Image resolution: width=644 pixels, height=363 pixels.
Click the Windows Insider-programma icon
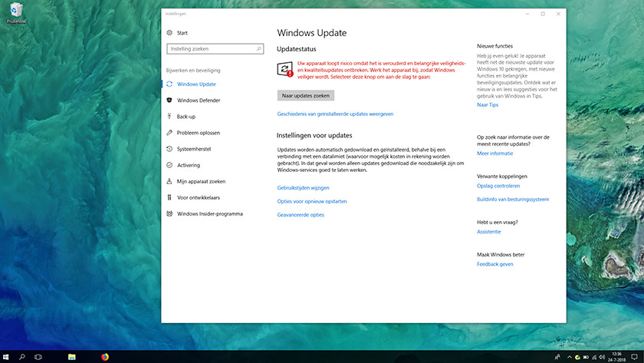click(x=169, y=214)
